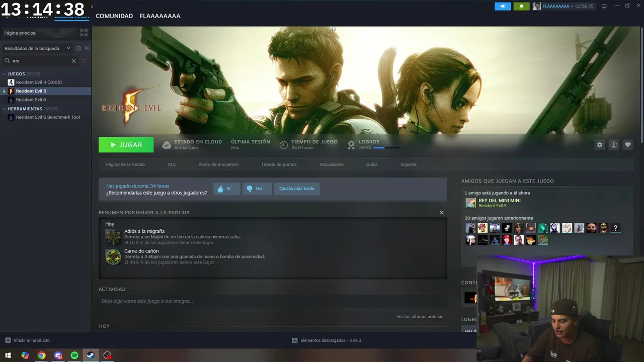Open 'Tienda de puntos' tab
644x362 pixels.
(279, 164)
